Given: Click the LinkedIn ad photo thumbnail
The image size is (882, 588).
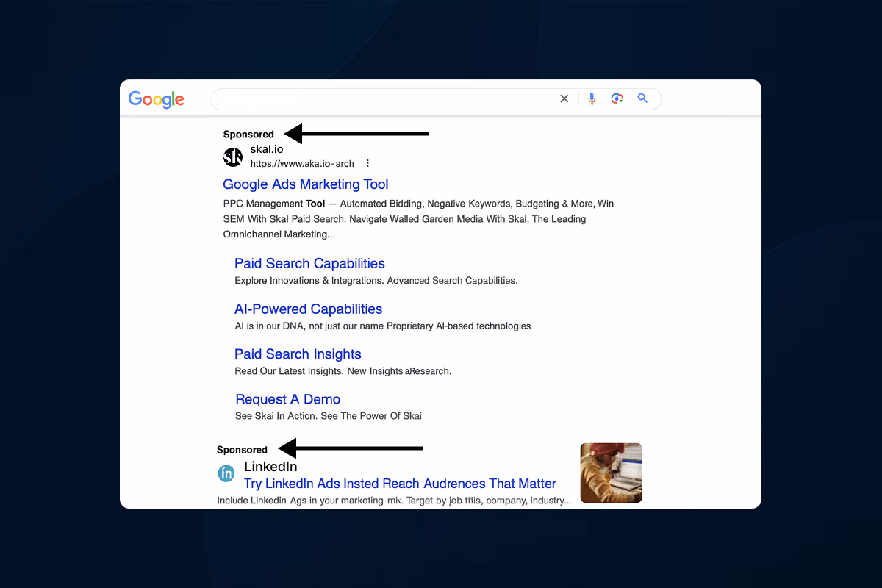Looking at the screenshot, I should click(x=611, y=473).
